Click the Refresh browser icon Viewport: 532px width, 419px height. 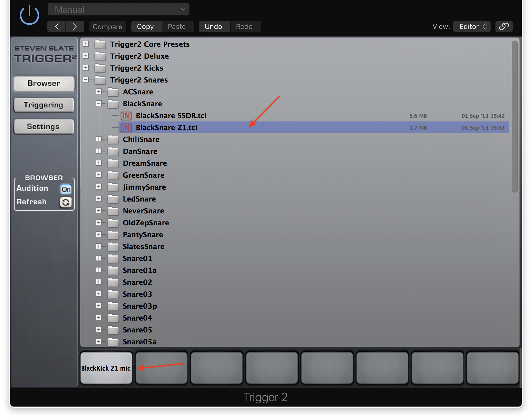click(66, 202)
